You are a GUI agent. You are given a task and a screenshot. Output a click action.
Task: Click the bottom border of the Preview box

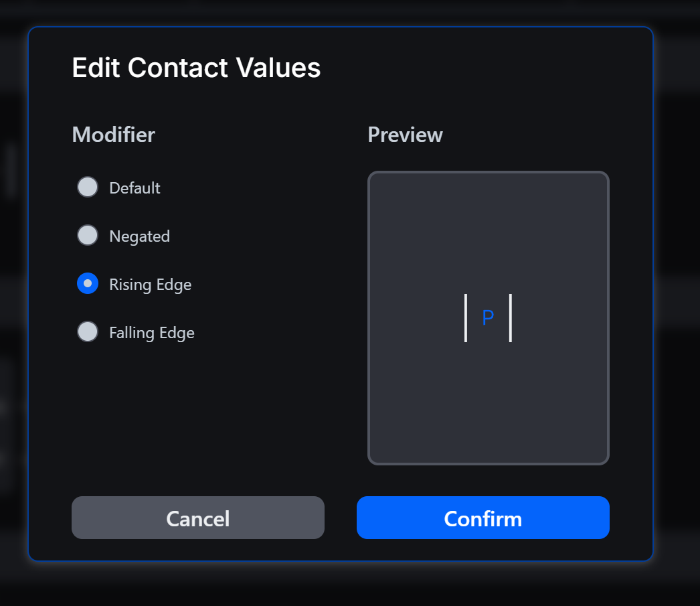tap(488, 463)
